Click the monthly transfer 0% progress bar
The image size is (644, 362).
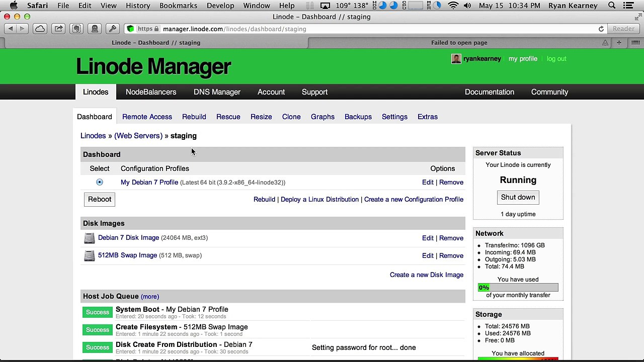(x=518, y=288)
